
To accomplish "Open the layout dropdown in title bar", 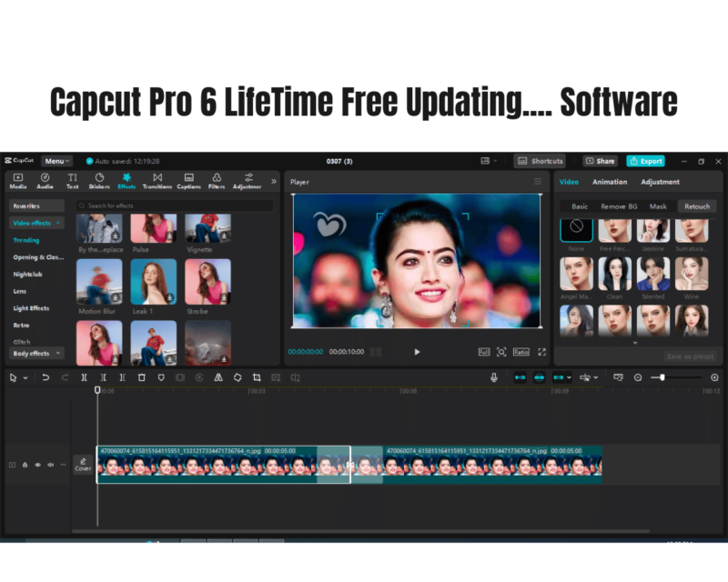I will click(x=489, y=161).
